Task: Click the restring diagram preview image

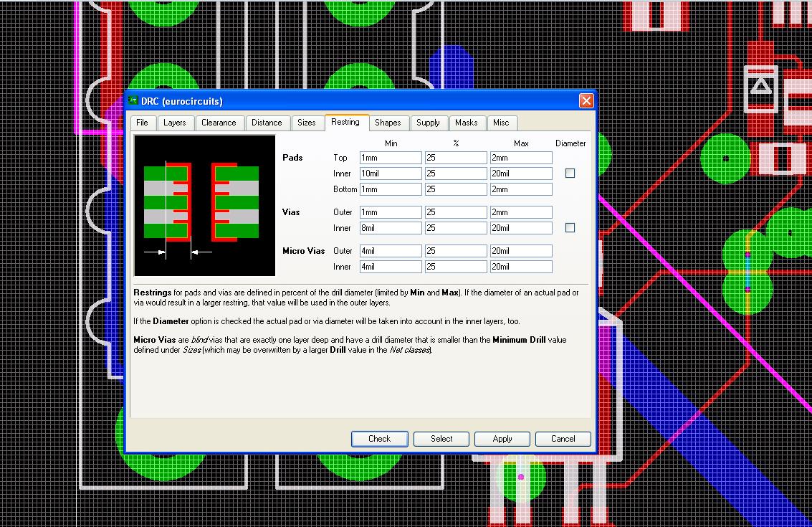Action: tap(205, 205)
